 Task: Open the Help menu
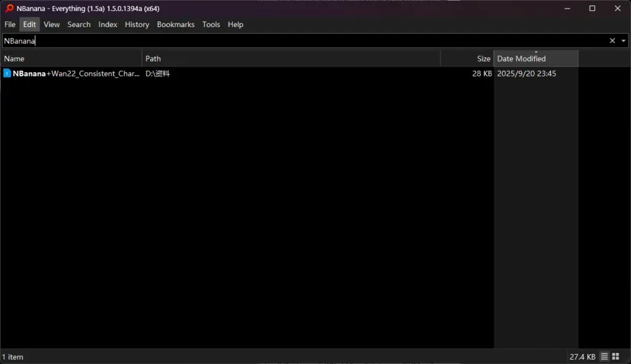(235, 25)
